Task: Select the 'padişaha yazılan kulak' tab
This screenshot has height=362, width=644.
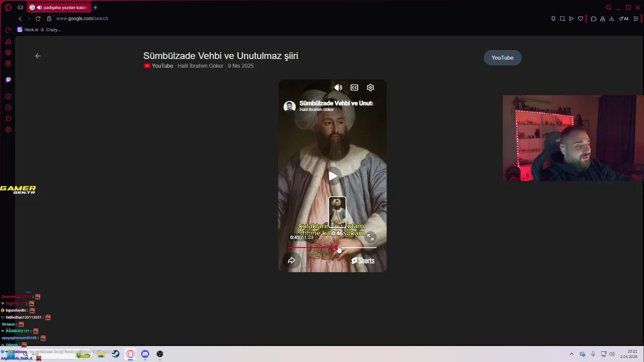Action: click(59, 8)
